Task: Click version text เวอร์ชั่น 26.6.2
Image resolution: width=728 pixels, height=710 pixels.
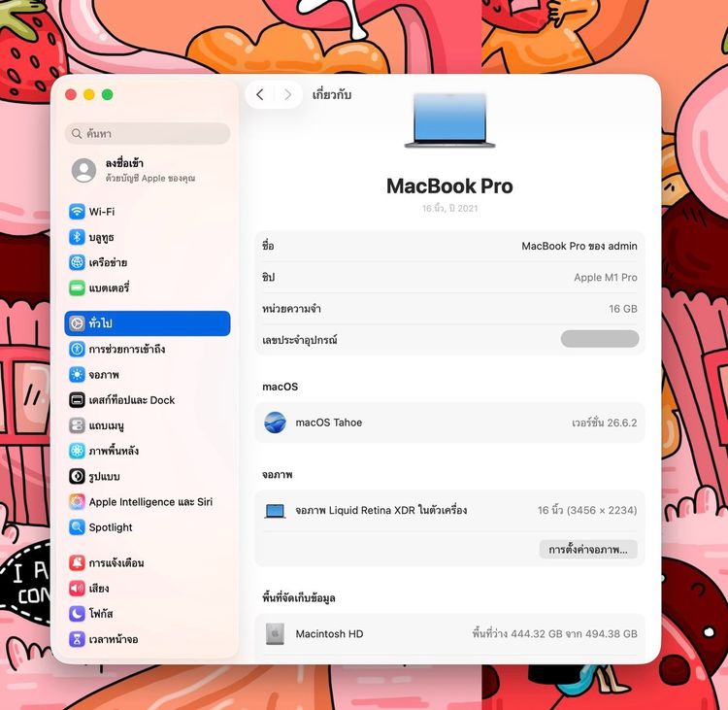Action: (x=605, y=423)
